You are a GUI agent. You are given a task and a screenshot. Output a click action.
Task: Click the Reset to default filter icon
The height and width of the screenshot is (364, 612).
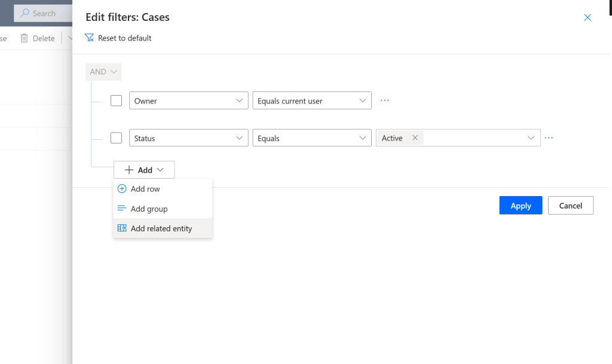[88, 38]
